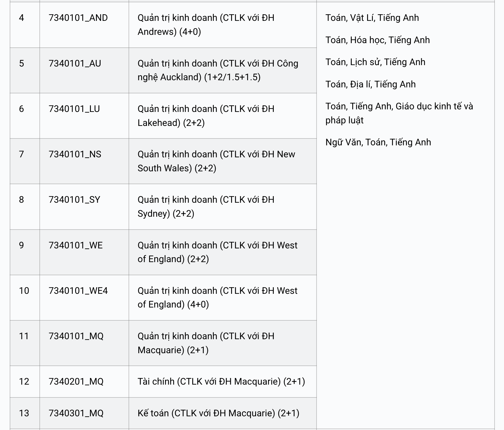504x430 pixels.
Task: Select program code 7340101_WE4
Action: tap(78, 291)
